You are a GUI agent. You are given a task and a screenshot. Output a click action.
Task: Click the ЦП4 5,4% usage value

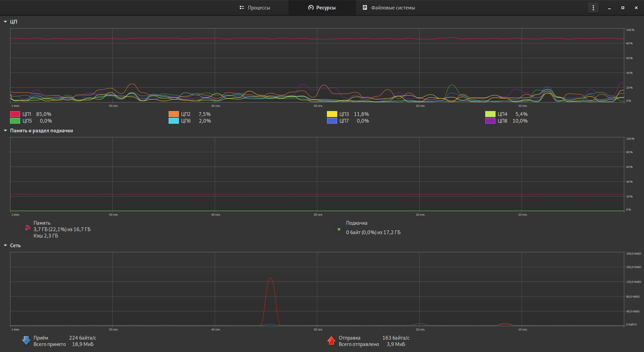pyautogui.click(x=522, y=114)
